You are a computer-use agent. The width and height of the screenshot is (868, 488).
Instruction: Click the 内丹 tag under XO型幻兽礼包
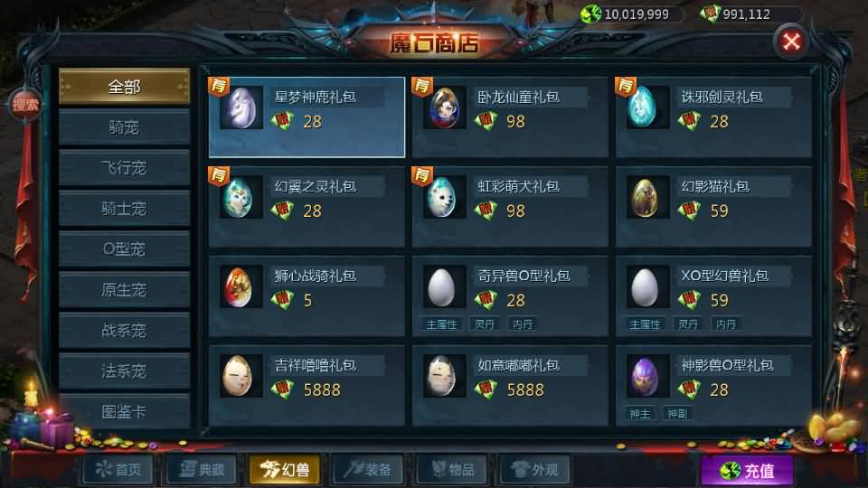coord(726,324)
